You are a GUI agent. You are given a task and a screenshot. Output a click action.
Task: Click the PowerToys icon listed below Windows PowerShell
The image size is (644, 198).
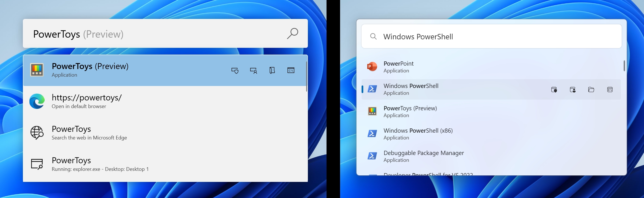tap(372, 111)
